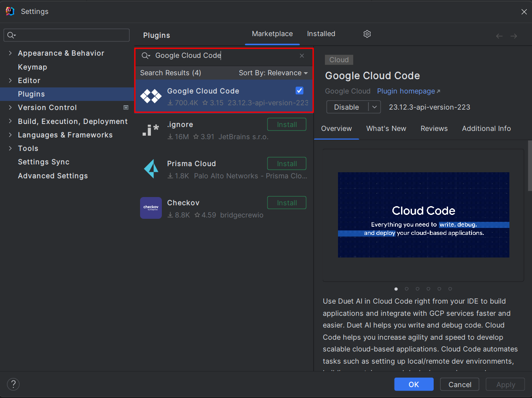Click the plugin description scrollbar
Image resolution: width=532 pixels, height=398 pixels.
529,165
